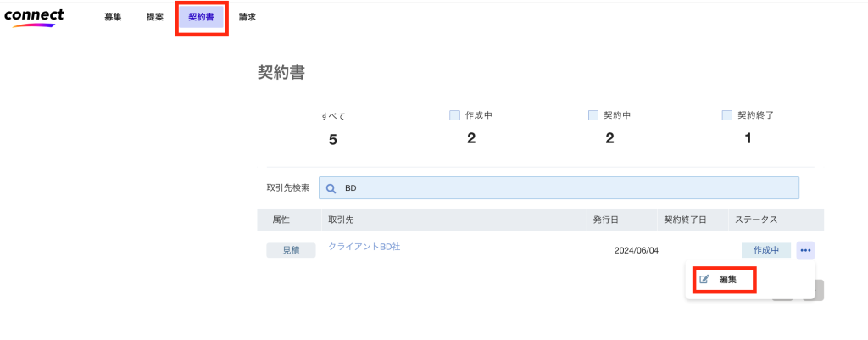Image resolution: width=868 pixels, height=340 pixels.
Task: Open the three-dots row actions menu
Action: (805, 250)
